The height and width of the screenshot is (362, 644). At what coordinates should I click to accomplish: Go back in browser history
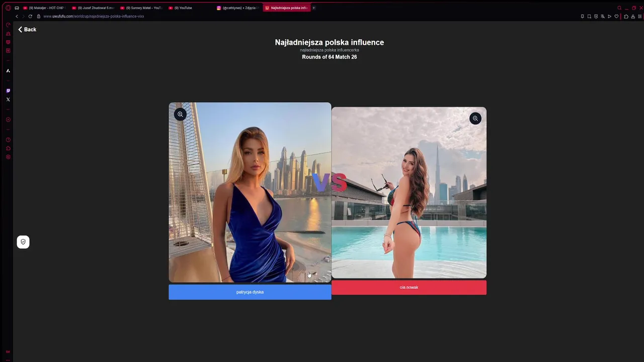click(x=17, y=16)
